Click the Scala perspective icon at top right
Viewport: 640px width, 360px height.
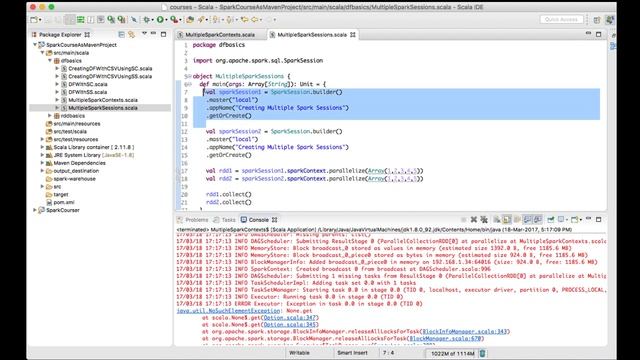pos(609,20)
